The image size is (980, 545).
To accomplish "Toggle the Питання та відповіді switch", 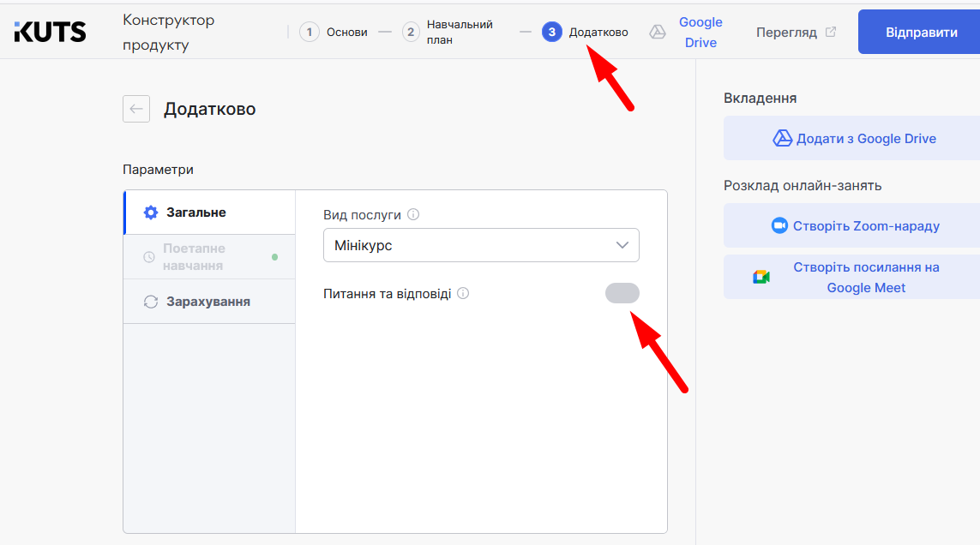I will [x=622, y=293].
